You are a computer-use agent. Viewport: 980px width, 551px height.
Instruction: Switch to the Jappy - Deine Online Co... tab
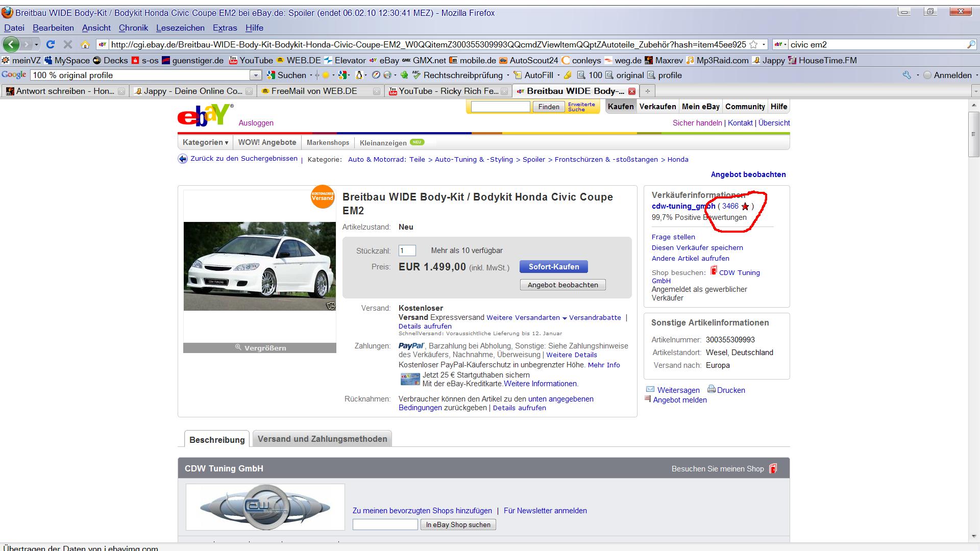coord(193,91)
